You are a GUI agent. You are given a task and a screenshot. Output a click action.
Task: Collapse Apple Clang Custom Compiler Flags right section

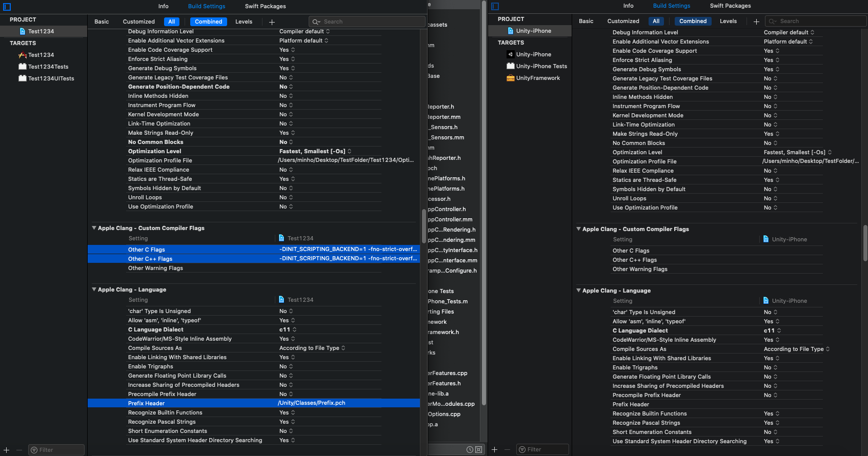tap(578, 229)
